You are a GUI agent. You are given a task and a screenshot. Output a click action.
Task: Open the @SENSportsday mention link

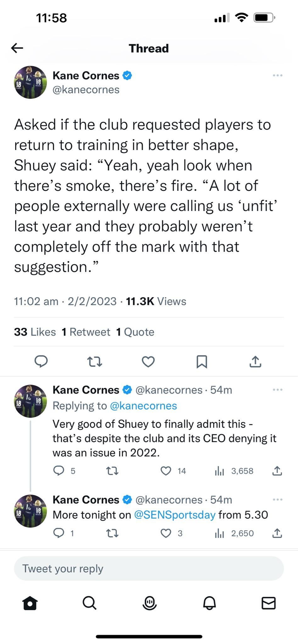(x=175, y=515)
